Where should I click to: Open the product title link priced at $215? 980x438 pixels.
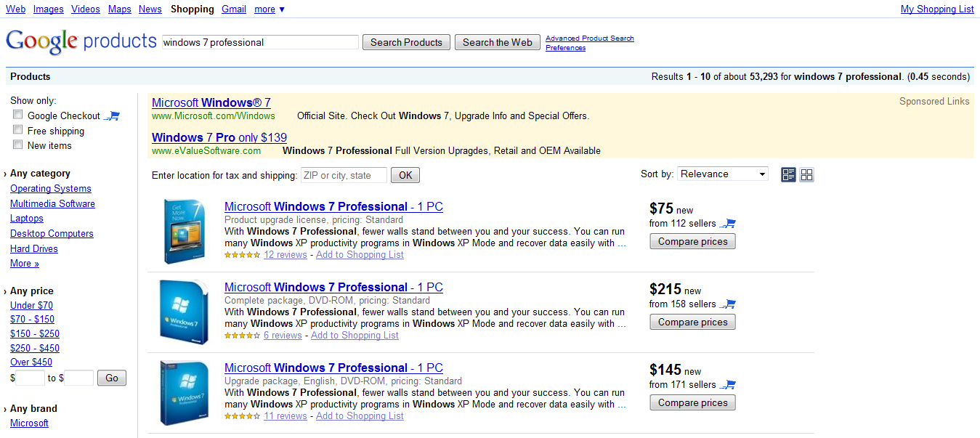(333, 288)
